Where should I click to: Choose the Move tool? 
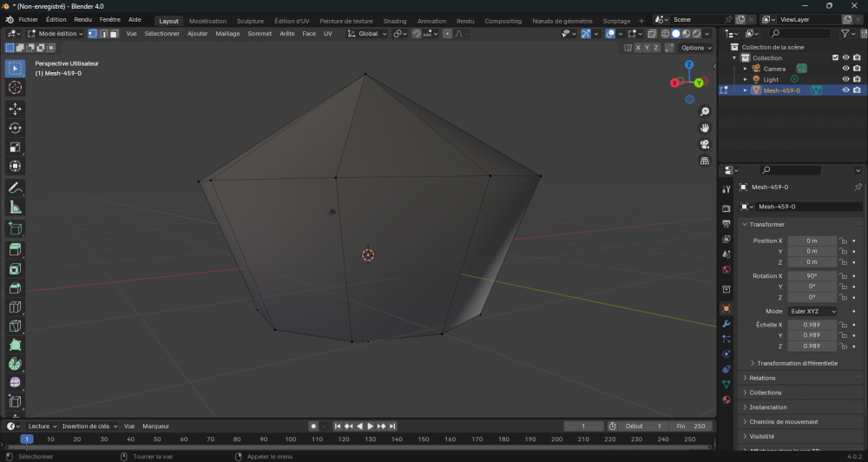[15, 109]
